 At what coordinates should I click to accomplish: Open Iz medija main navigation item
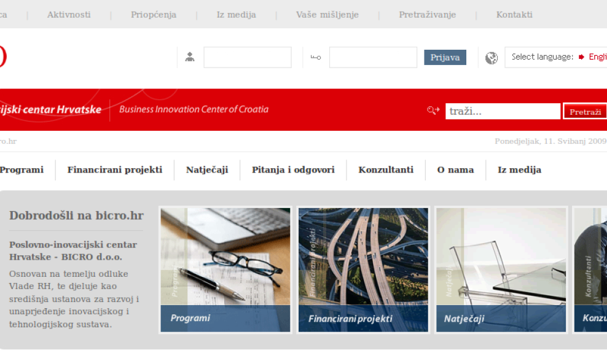tap(520, 170)
